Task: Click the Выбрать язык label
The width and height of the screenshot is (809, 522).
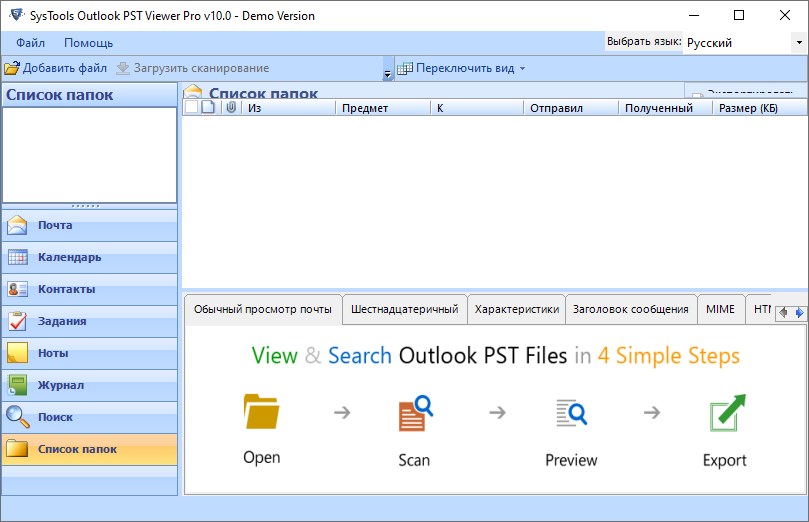Action: pyautogui.click(x=644, y=41)
